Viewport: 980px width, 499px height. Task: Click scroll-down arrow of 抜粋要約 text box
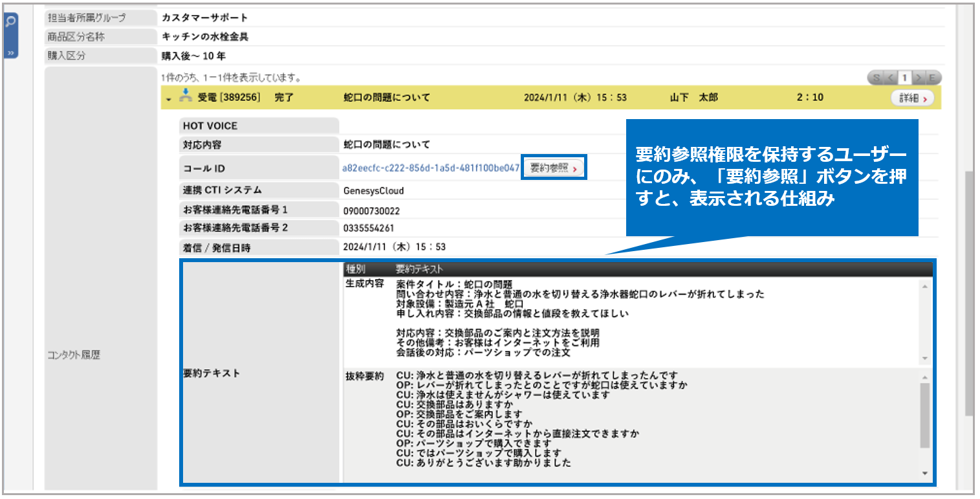925,474
